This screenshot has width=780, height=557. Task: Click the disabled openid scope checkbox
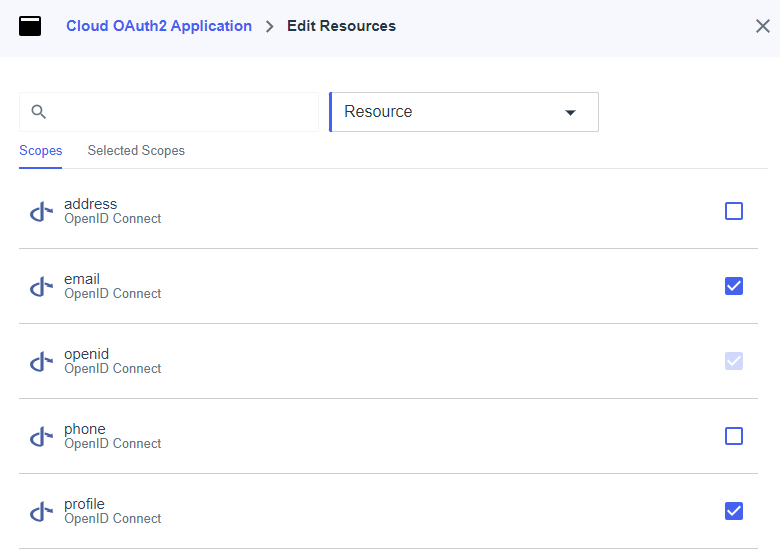coord(733,361)
